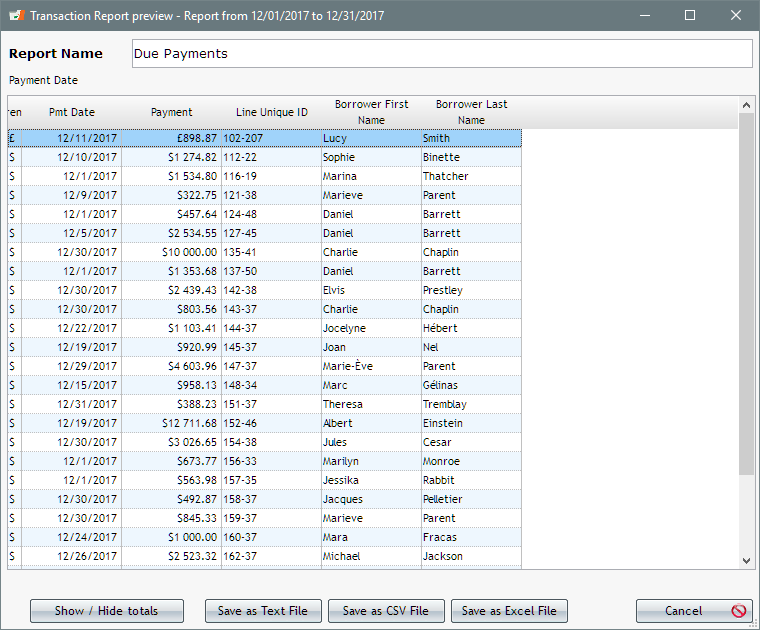760x630 pixels.
Task: Click the app icon in title bar
Action: (x=16, y=16)
